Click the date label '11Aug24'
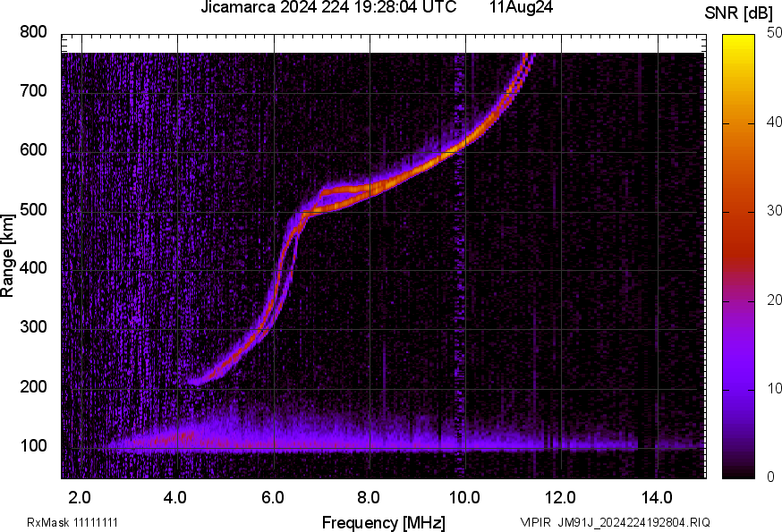The height and width of the screenshot is (532, 782). 521,7
